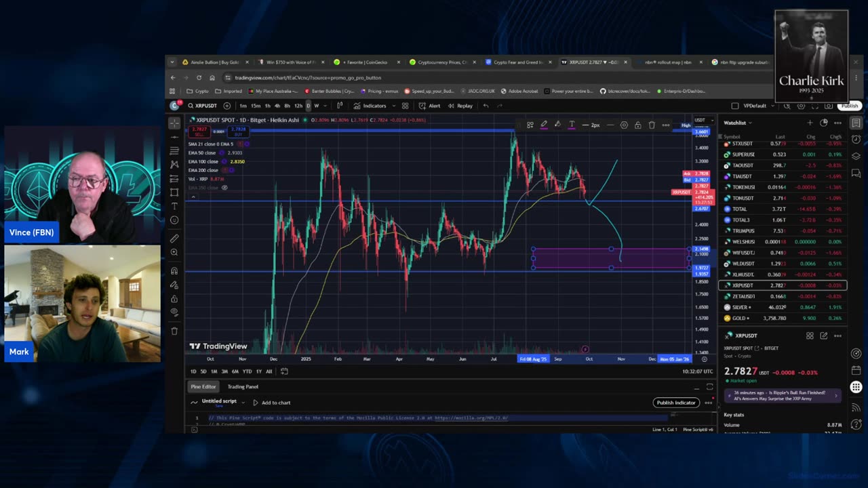Screen dimensions: 868x488
Task: Open the chart type candles menu
Action: [x=340, y=106]
